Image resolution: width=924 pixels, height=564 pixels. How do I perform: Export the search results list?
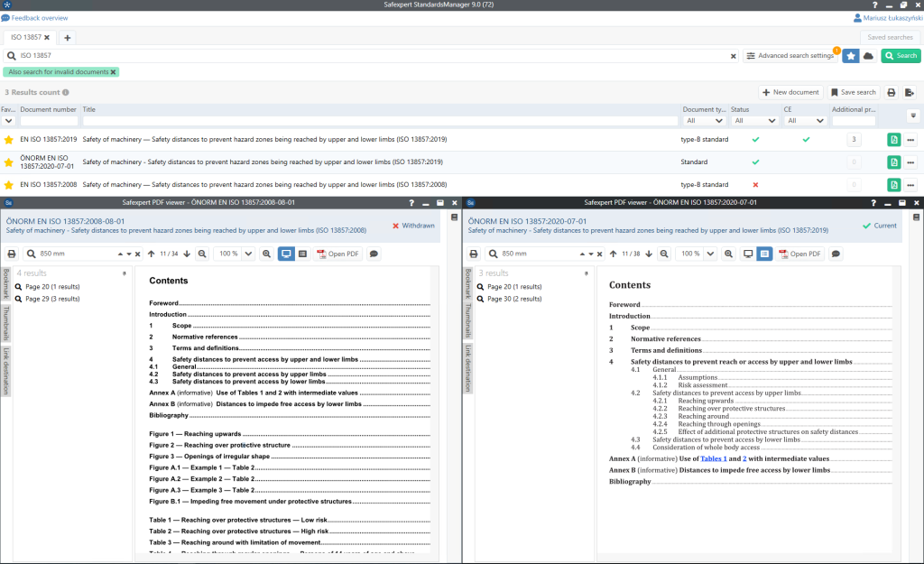pyautogui.click(x=910, y=93)
